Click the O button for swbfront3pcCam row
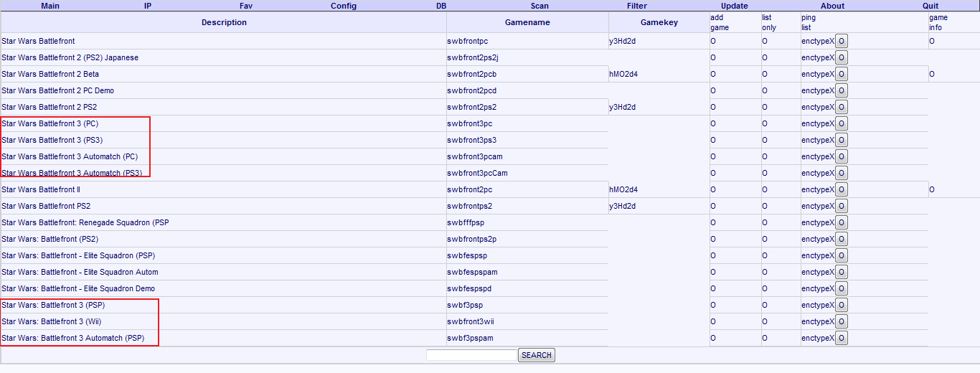Screen dimensions: 980x373 tap(841, 173)
